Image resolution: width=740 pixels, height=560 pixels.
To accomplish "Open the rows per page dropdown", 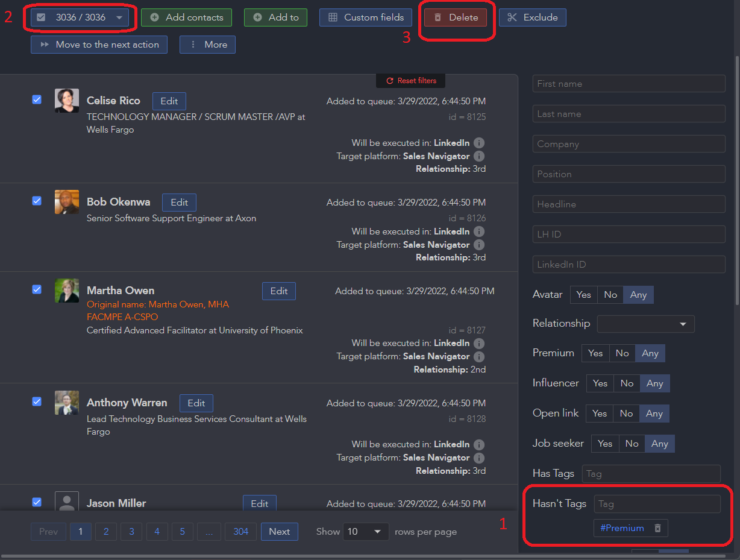I will [x=366, y=531].
